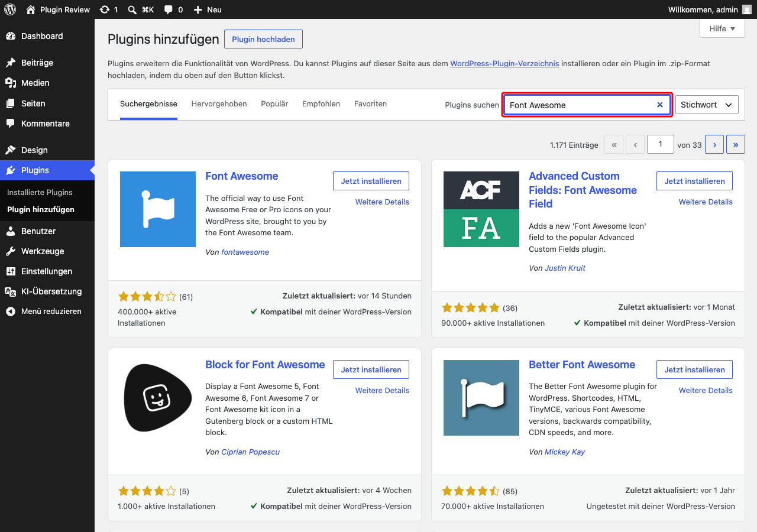
Task: Open author link Mickey Kay
Action: (565, 452)
